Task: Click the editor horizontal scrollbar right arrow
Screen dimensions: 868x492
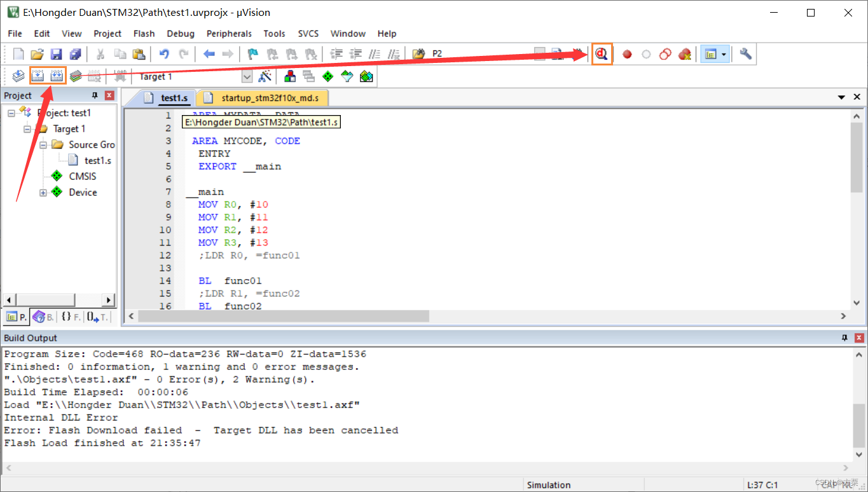Action: click(844, 316)
